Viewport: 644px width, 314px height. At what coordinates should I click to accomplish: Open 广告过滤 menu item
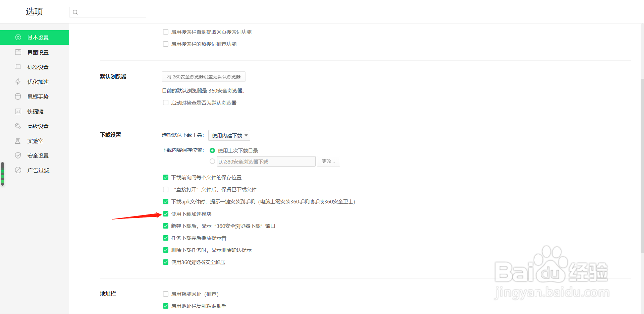tap(35, 170)
